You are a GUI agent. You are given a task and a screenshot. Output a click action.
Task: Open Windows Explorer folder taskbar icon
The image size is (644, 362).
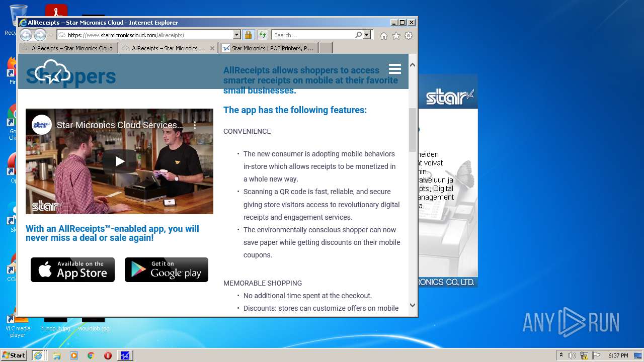pos(57,355)
